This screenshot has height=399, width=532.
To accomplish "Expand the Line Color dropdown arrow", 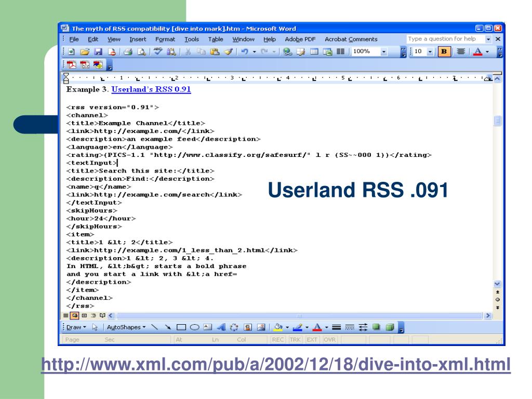I will (x=307, y=327).
